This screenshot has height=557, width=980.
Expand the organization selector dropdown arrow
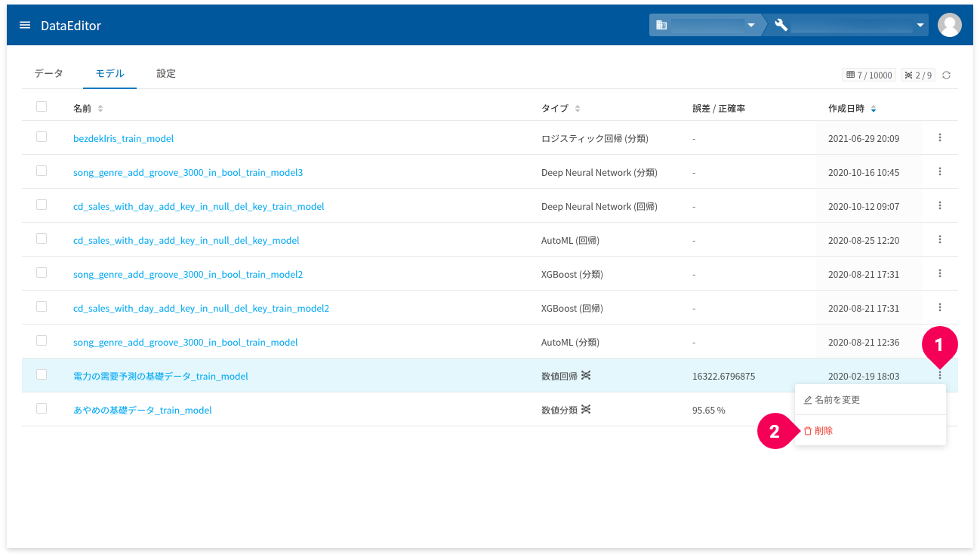click(750, 26)
